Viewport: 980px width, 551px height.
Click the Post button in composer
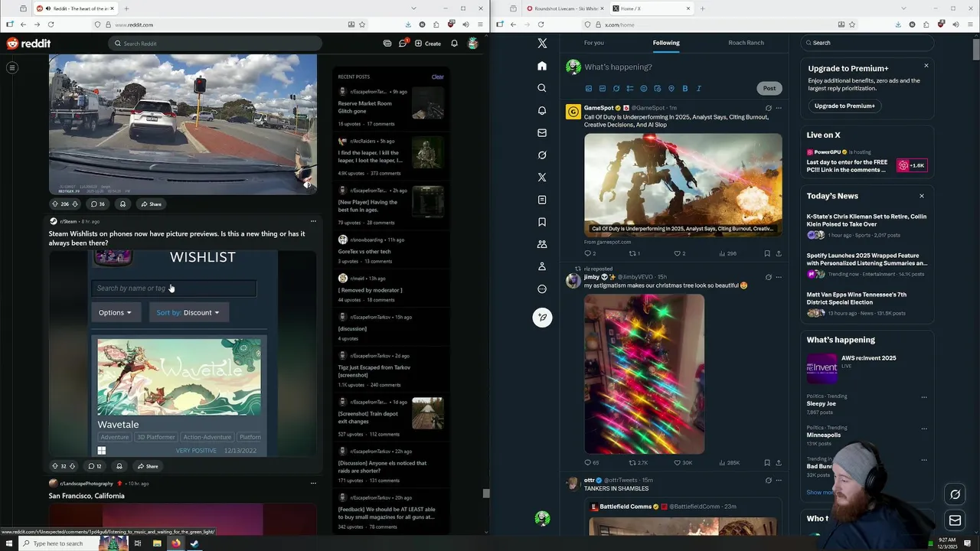pos(769,88)
